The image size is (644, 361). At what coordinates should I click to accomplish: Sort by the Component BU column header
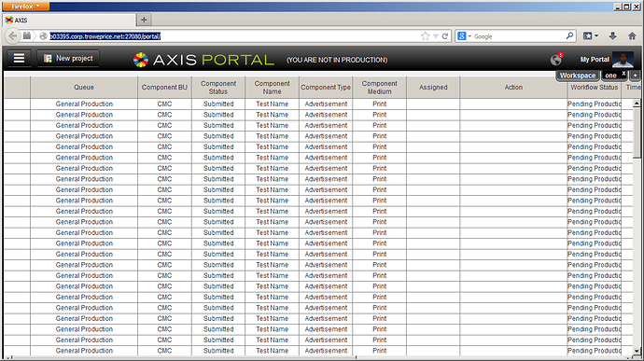[164, 87]
